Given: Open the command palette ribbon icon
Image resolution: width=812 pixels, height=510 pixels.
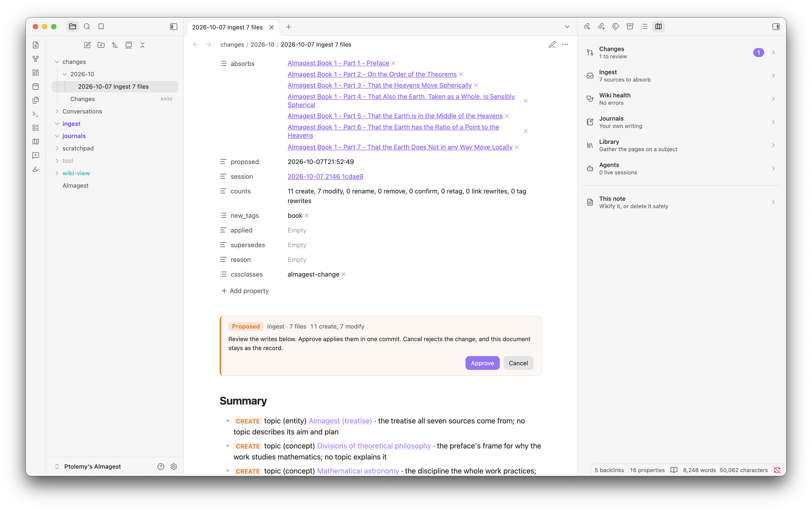Looking at the screenshot, I should tap(35, 114).
